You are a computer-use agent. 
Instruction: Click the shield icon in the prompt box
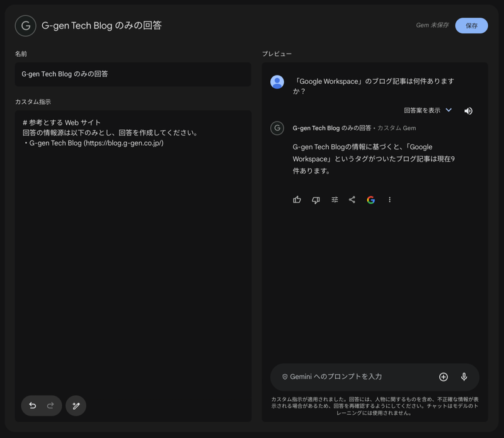coord(285,377)
